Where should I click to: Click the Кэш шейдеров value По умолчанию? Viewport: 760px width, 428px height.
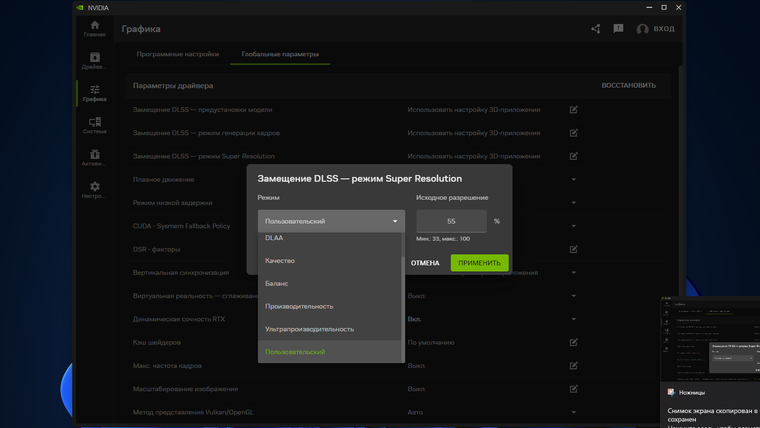click(431, 342)
